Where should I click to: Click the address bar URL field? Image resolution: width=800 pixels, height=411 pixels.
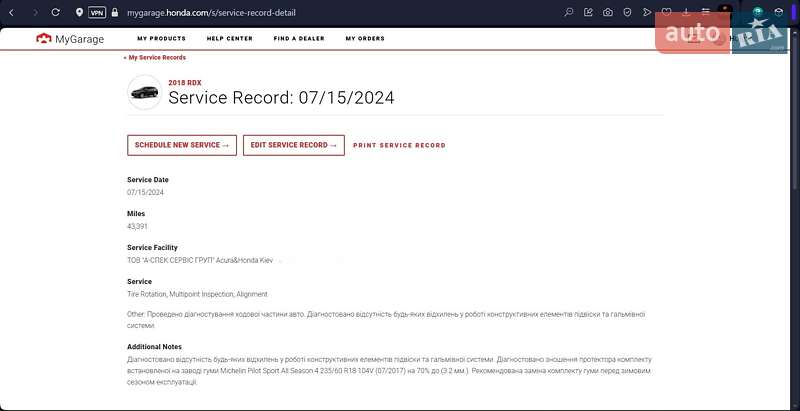coord(300,13)
